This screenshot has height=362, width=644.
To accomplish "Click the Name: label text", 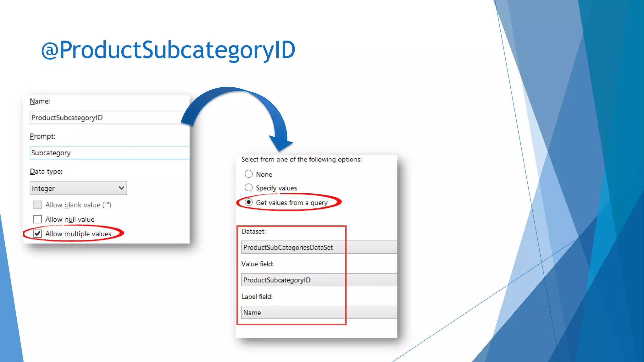I will [x=40, y=101].
